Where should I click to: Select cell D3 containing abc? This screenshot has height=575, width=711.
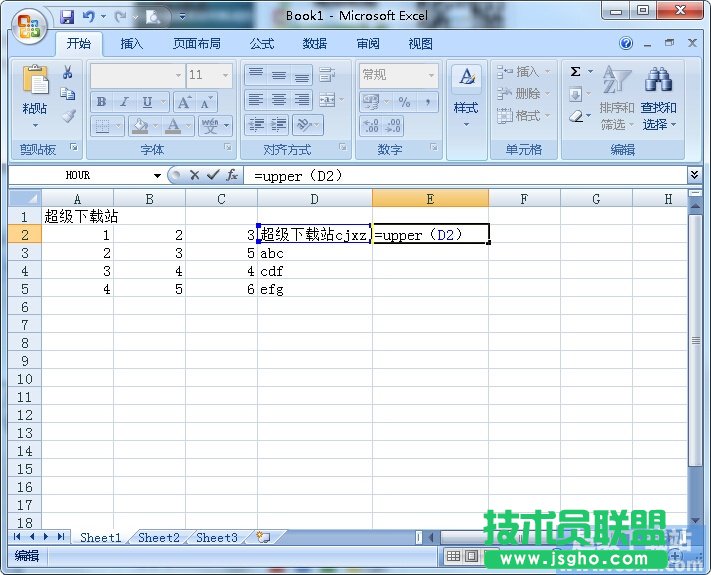click(x=314, y=253)
